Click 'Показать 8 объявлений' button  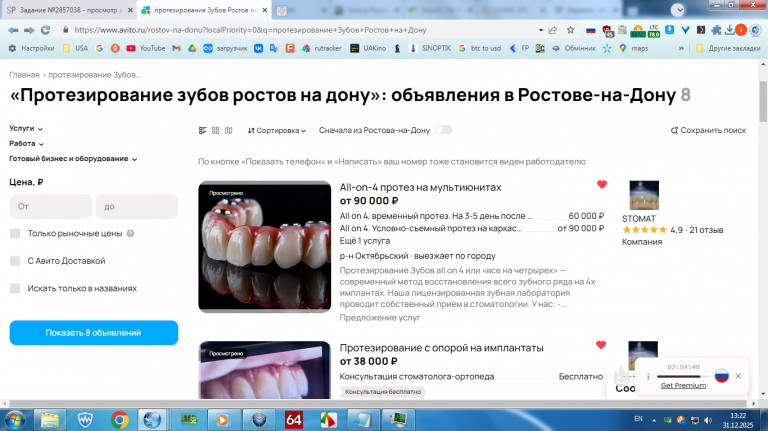[94, 333]
